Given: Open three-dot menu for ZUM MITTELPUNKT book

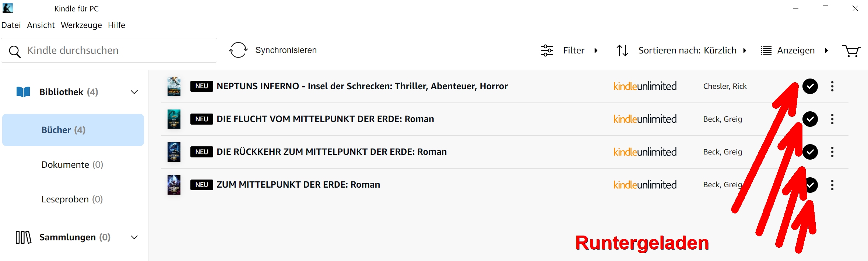Looking at the screenshot, I should 832,185.
